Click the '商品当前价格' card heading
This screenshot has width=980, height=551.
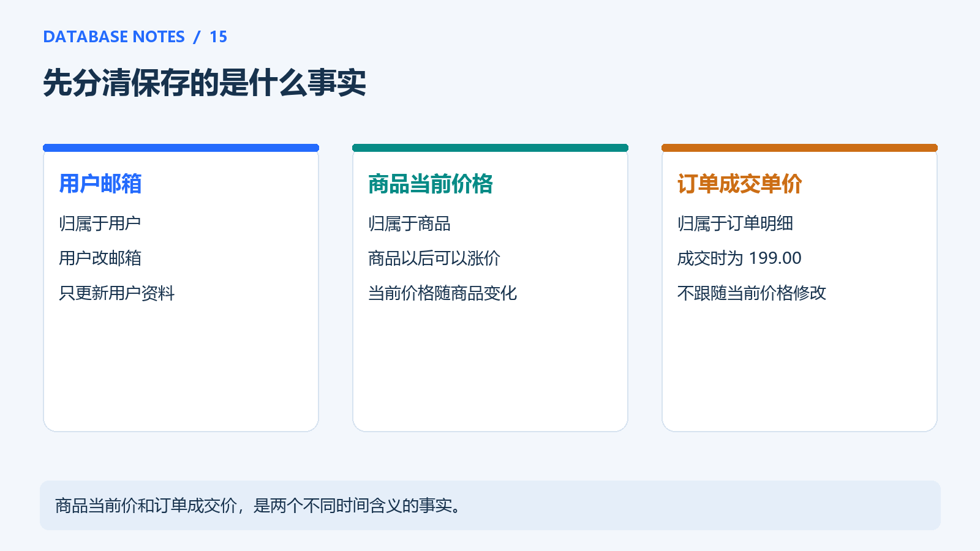tap(431, 184)
